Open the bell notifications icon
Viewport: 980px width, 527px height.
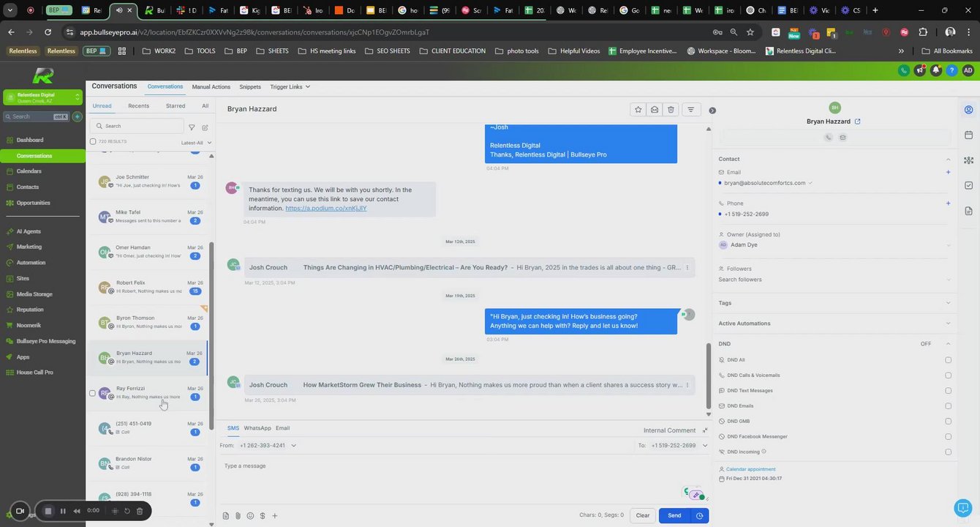[x=935, y=70]
